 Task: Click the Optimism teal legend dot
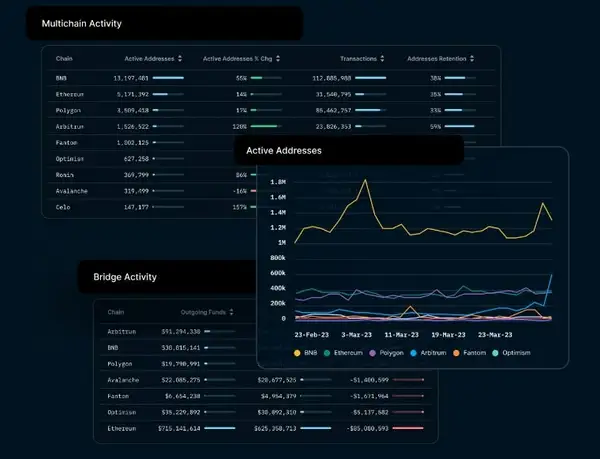pos(495,353)
